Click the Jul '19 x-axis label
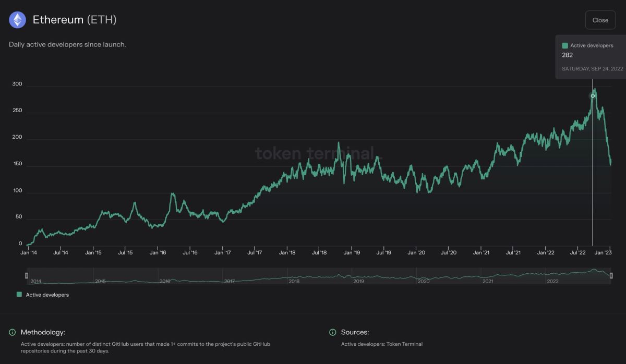 point(384,253)
